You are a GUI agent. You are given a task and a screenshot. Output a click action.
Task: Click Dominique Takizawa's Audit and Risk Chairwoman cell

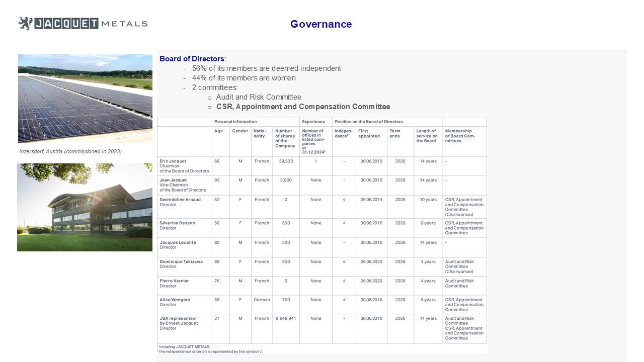click(459, 266)
